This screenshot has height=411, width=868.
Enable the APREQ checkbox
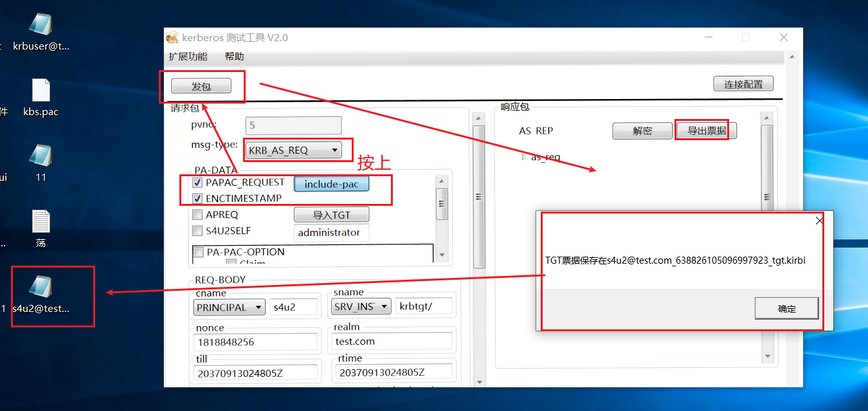(x=198, y=215)
